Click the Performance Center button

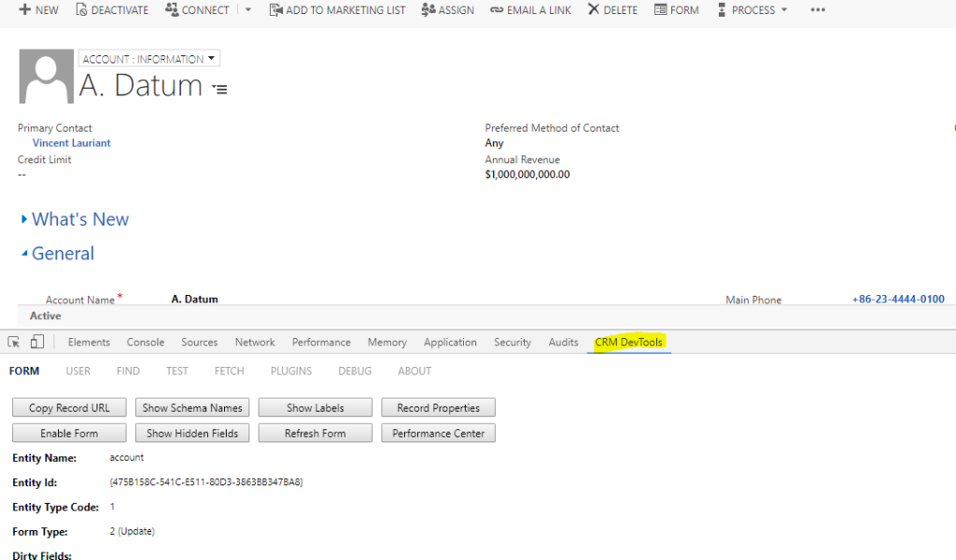(439, 433)
